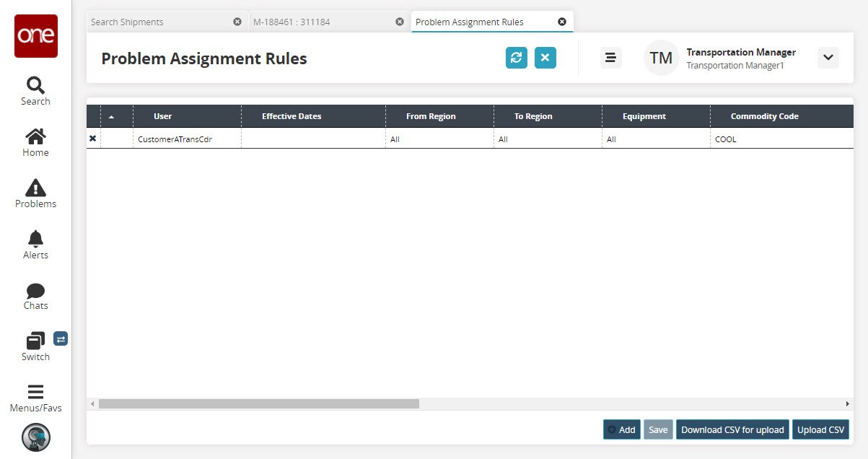Open the header menu with three lines

click(x=611, y=58)
